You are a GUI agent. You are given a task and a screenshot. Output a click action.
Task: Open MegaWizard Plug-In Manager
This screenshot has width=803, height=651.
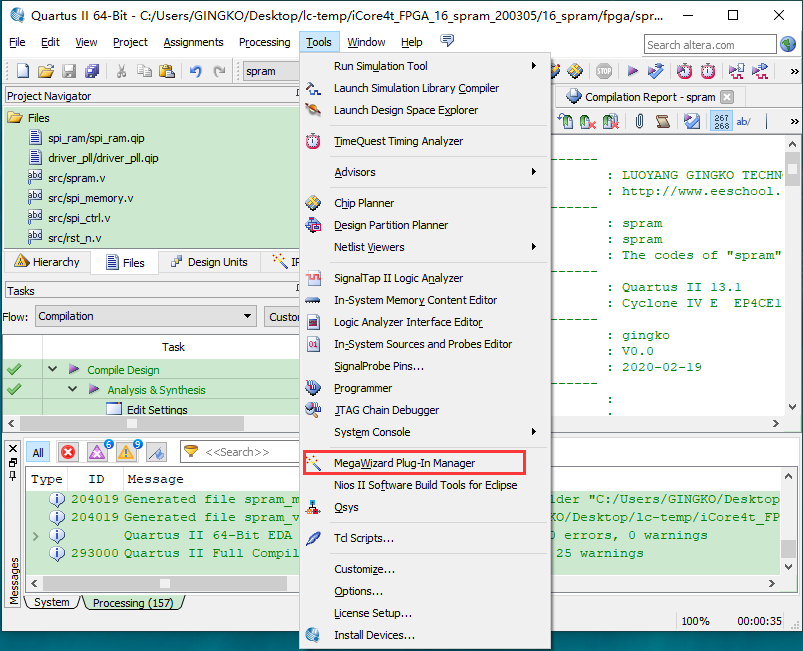(404, 463)
